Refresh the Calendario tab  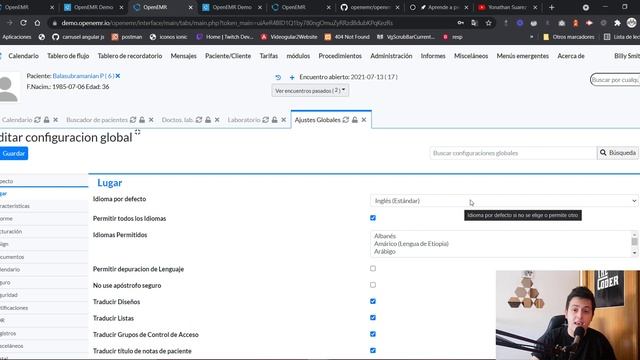click(x=38, y=120)
